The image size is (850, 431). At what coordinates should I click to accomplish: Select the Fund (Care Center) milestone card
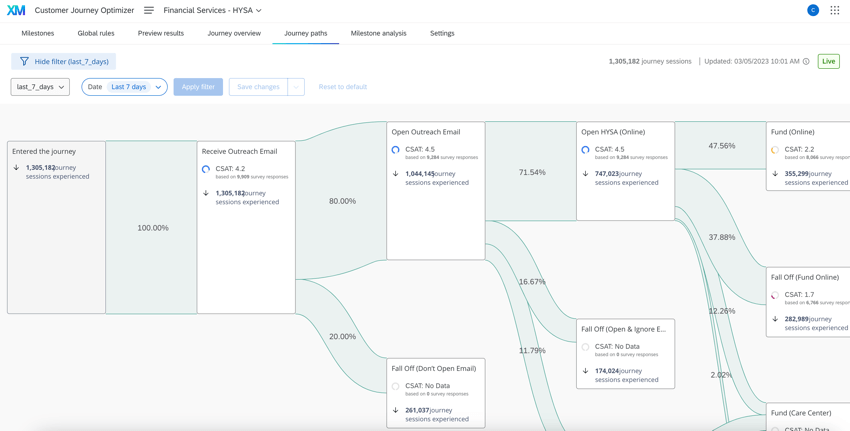pyautogui.click(x=808, y=417)
